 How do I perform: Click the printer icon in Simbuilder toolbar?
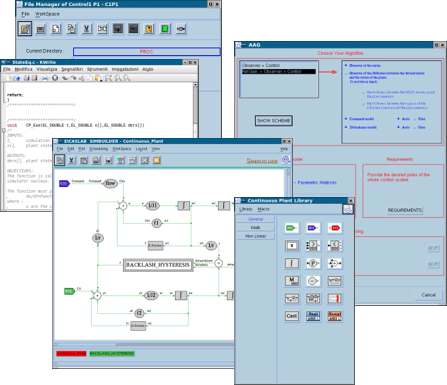96,160
